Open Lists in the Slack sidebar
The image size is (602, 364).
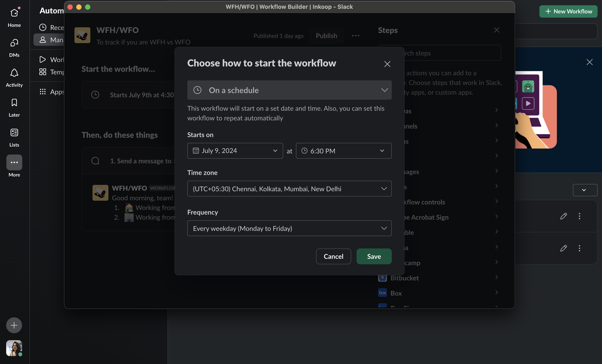[14, 138]
